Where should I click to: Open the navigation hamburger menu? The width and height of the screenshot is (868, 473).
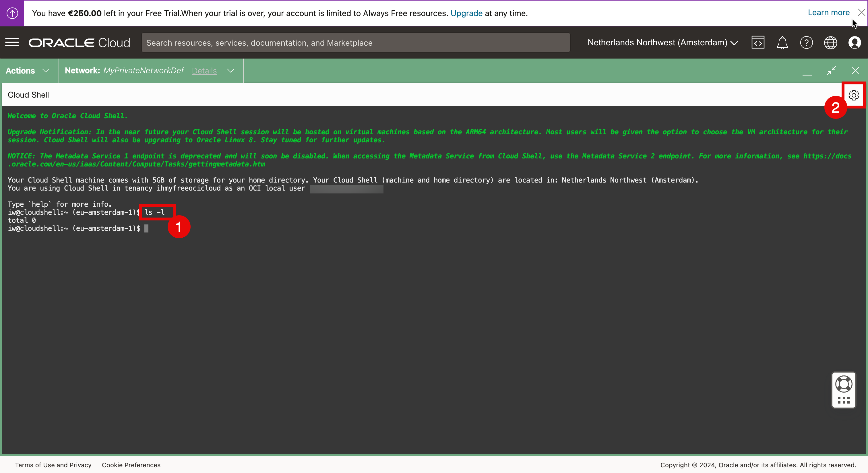[12, 43]
